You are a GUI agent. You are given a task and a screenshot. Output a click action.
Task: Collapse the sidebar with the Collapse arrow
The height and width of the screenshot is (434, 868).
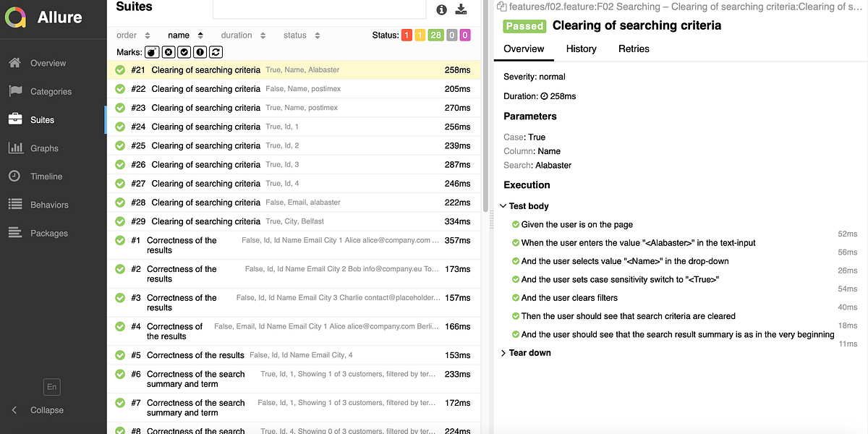(14, 410)
